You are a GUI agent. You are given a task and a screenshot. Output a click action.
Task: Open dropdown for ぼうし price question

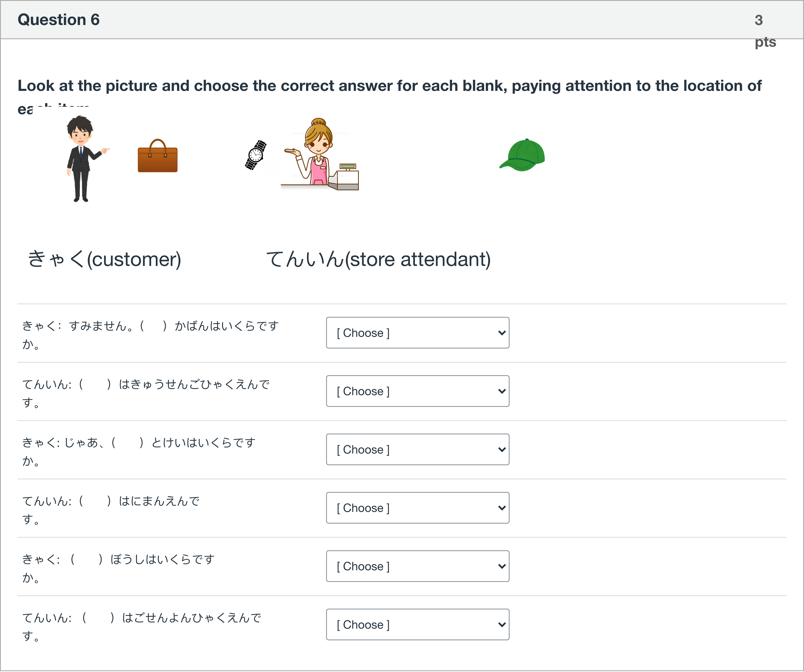click(417, 566)
